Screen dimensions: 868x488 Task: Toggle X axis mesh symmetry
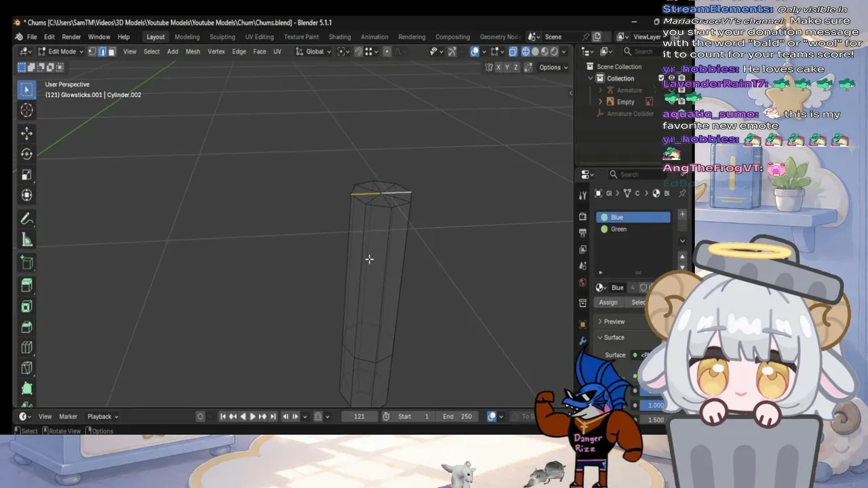point(498,67)
